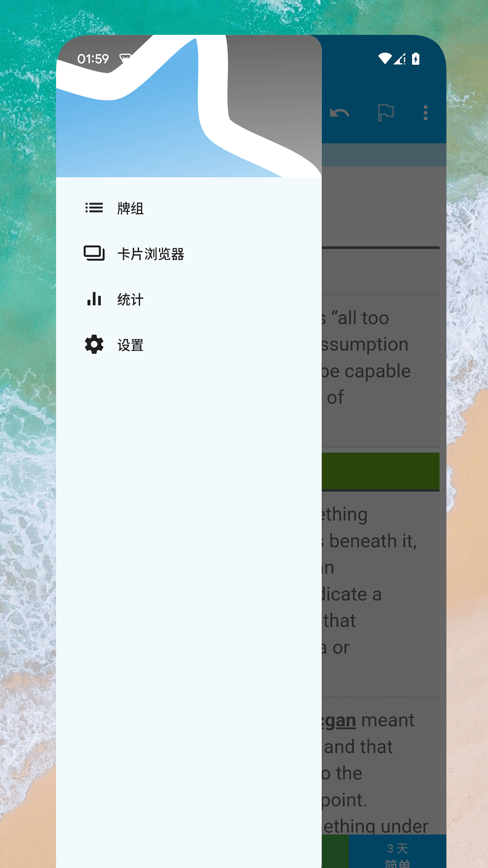This screenshot has height=868, width=488.
Task: Open 设置 settings from the drawer
Action: pyautogui.click(x=188, y=345)
